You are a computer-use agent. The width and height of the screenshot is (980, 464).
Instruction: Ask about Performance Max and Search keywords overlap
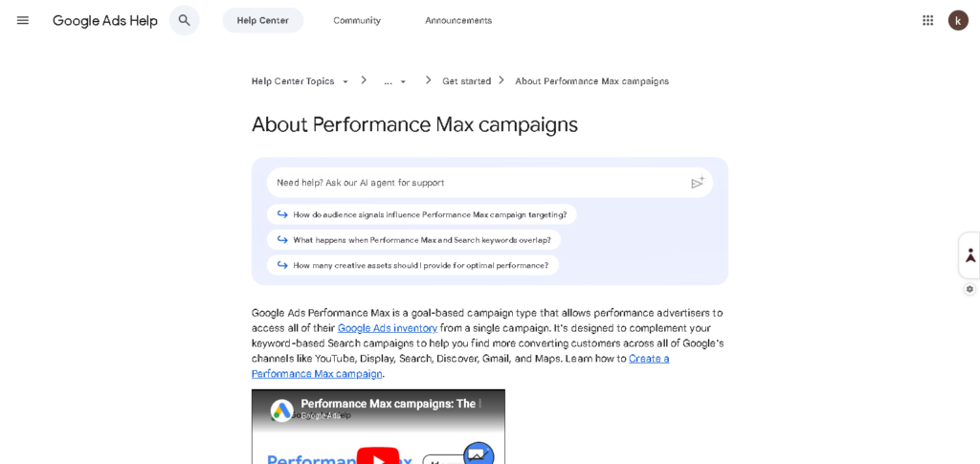point(413,240)
